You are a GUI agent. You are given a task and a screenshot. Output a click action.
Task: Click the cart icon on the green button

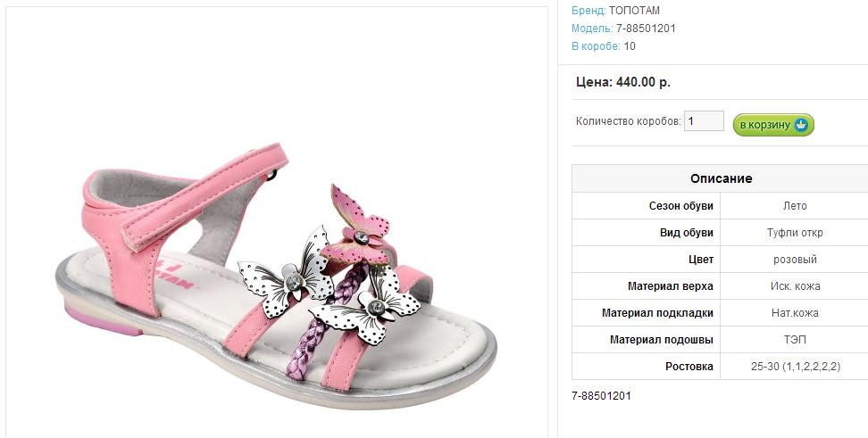tap(801, 125)
